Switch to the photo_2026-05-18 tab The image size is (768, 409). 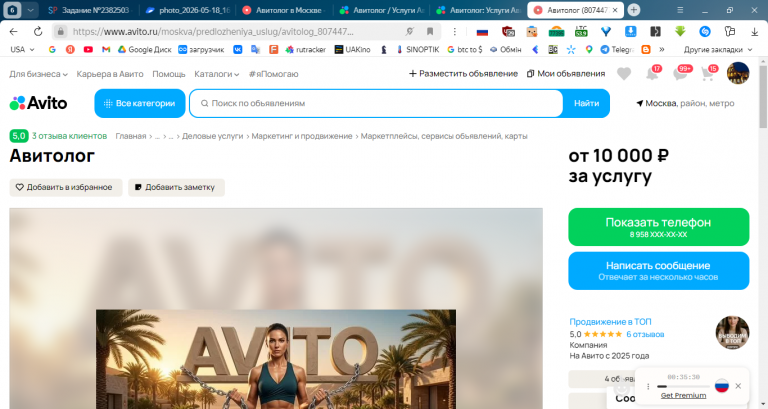click(189, 10)
